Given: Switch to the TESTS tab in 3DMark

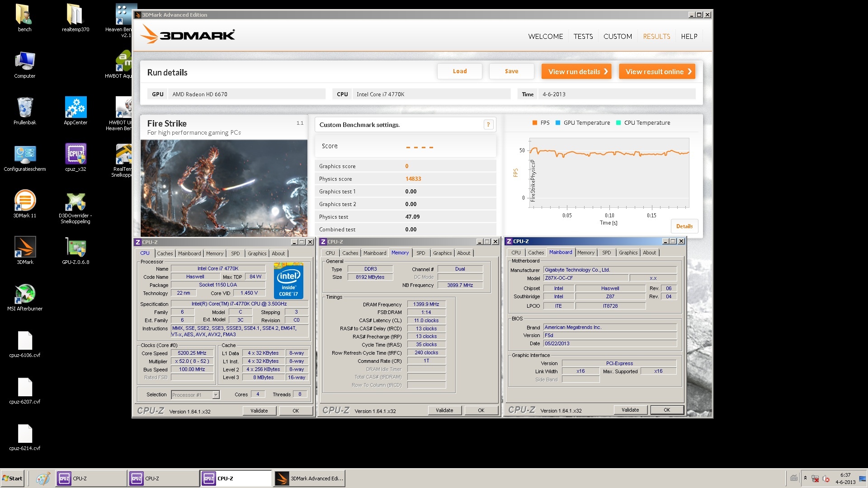Looking at the screenshot, I should tap(583, 37).
